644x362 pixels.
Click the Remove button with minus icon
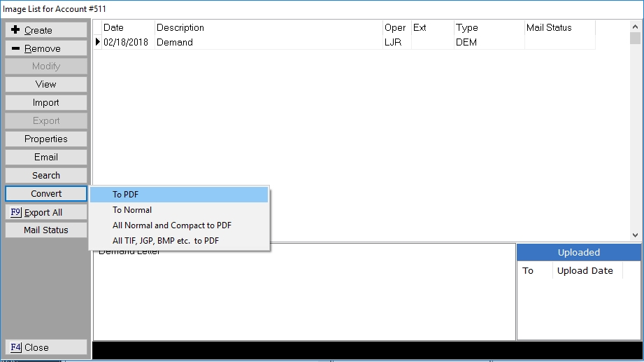pos(46,48)
